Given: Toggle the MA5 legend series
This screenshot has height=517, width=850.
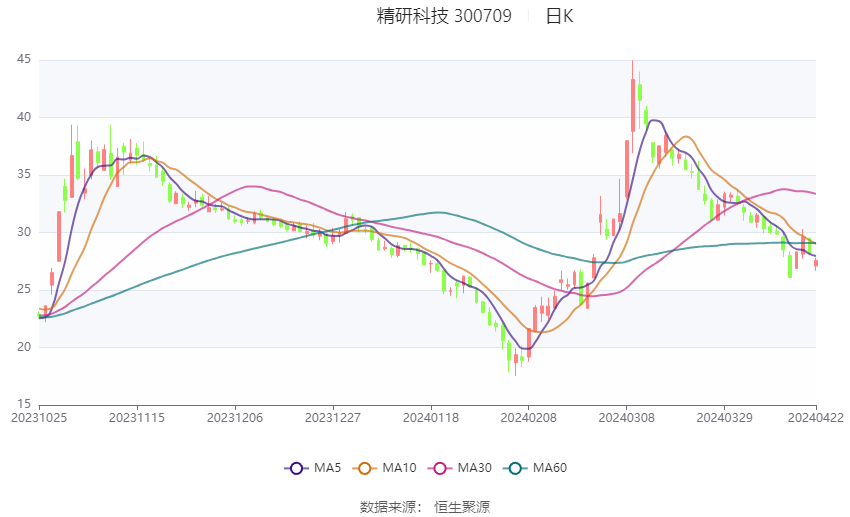Looking at the screenshot, I should coord(313,468).
